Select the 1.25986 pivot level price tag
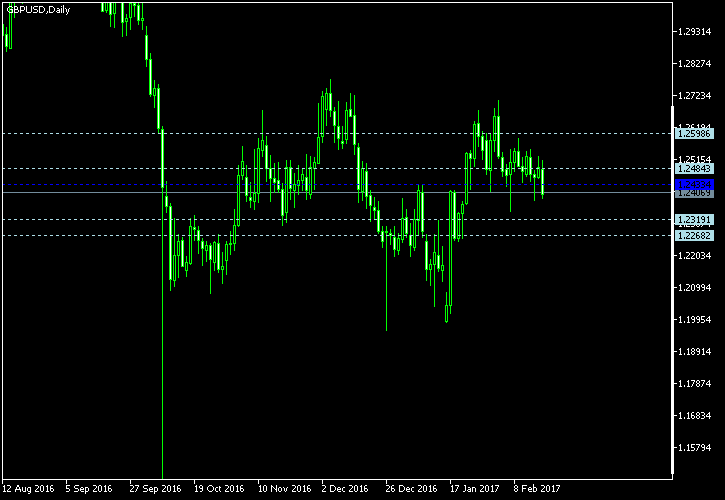 [694, 134]
